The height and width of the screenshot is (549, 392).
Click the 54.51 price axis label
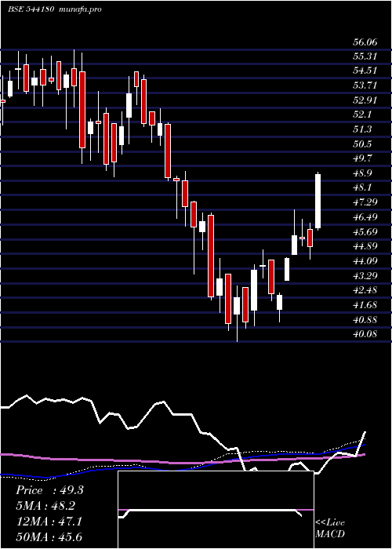(x=365, y=71)
